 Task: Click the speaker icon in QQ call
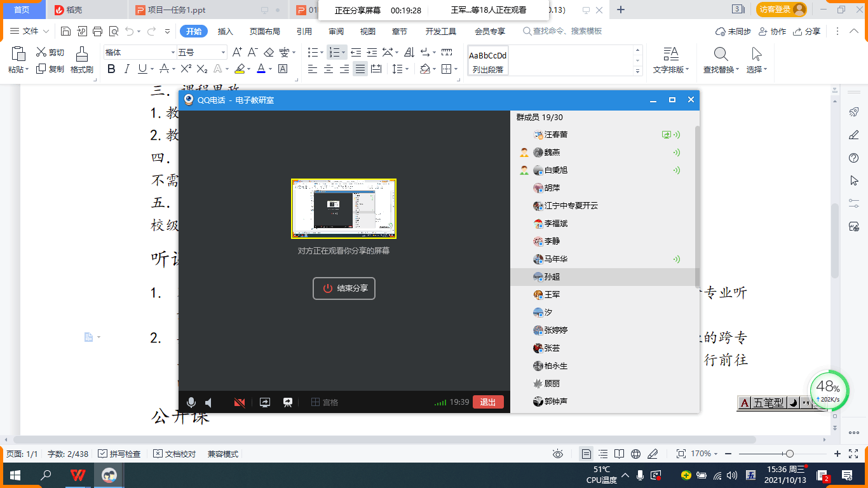pyautogui.click(x=208, y=402)
